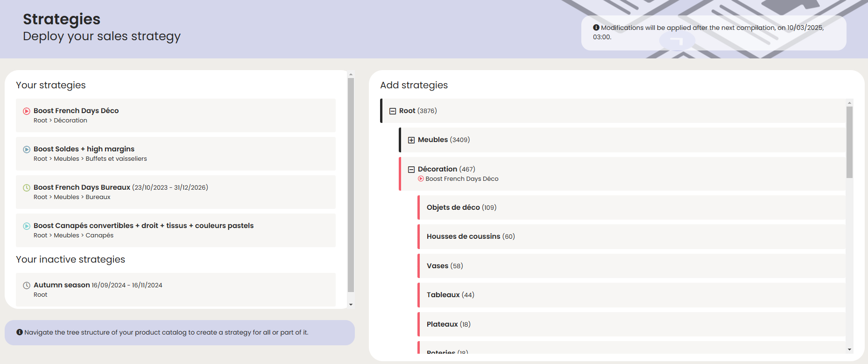Open the Autumn season inactive strategy
Image resolution: width=868 pixels, height=364 pixels.
click(62, 285)
